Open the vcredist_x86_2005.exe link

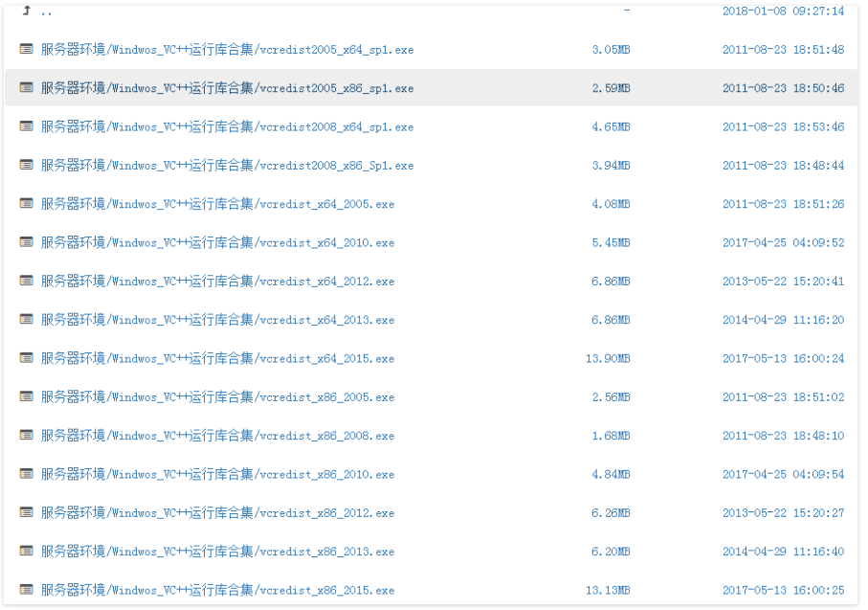tap(217, 397)
